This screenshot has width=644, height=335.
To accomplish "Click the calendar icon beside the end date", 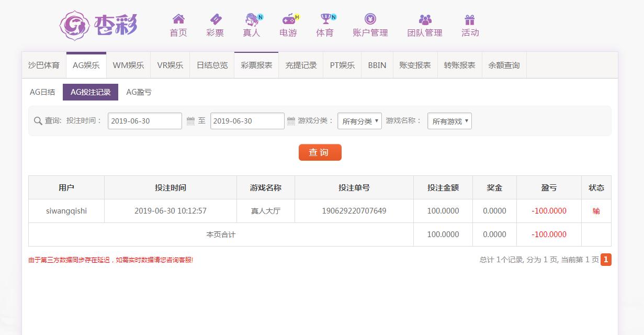I will click(291, 121).
